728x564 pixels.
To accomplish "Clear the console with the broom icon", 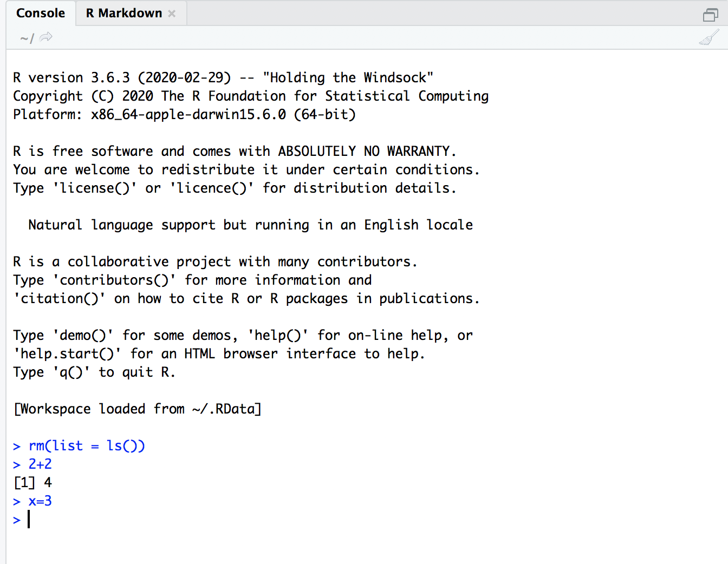I will (708, 37).
